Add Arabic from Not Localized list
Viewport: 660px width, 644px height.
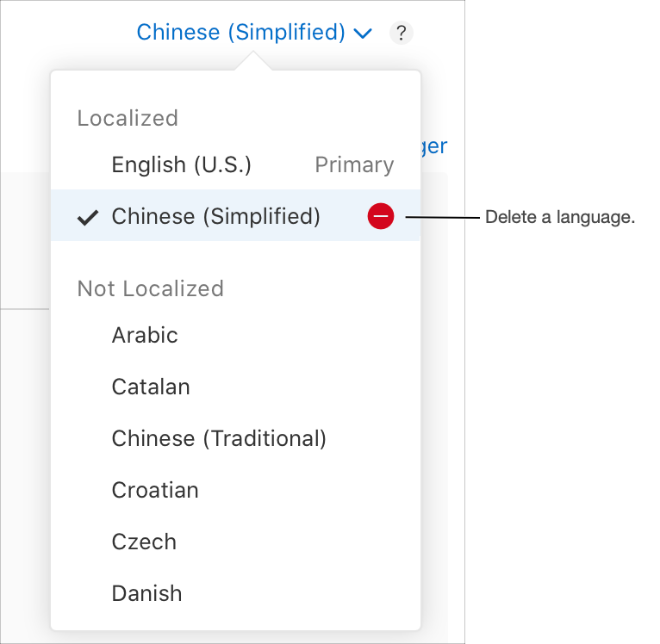coord(145,335)
